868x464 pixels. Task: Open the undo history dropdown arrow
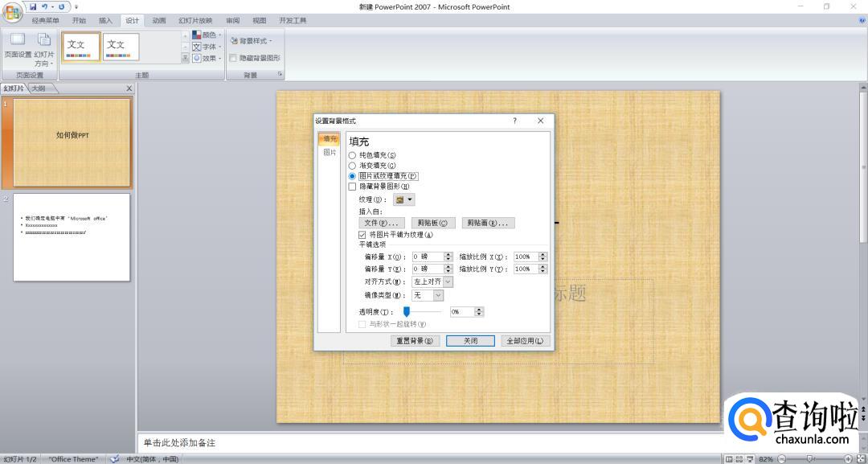pyautogui.click(x=52, y=6)
